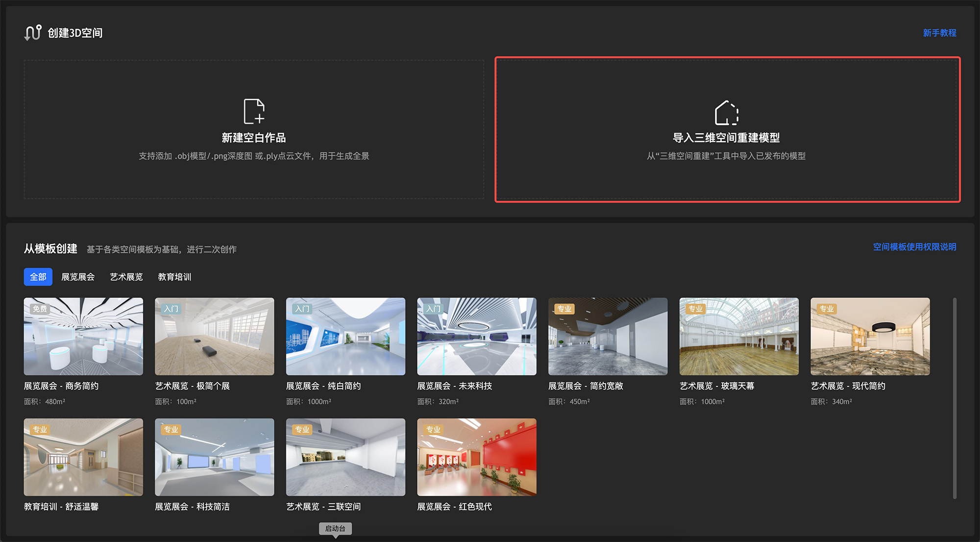Image resolution: width=980 pixels, height=542 pixels.
Task: Open the 展览展会 - 未来科技 template thumbnail
Action: (477, 337)
